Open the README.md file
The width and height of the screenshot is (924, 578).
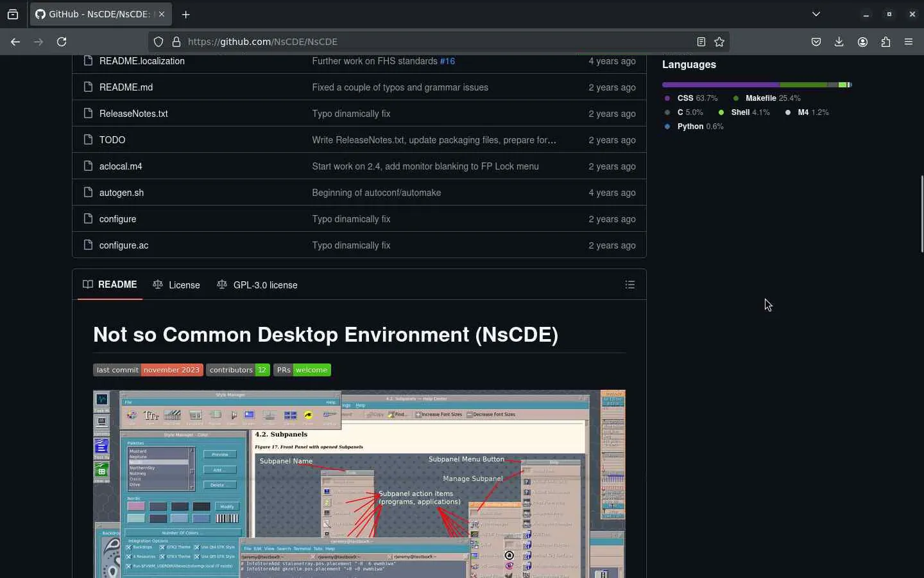pyautogui.click(x=126, y=87)
